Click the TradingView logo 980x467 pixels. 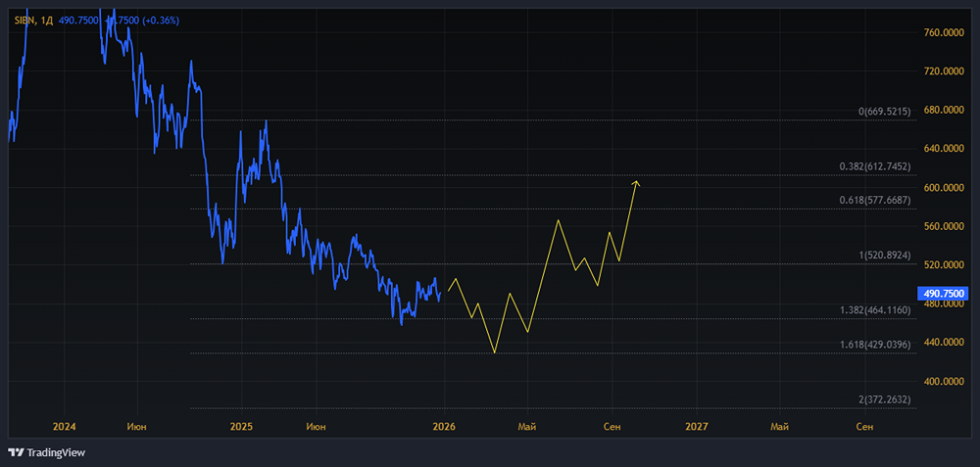point(47,452)
